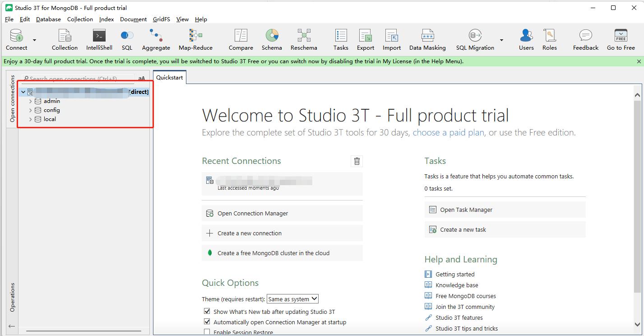Viewport: 644px width, 336px height.
Task: Toggle Enable Session Restore checkbox
Action: point(207,332)
